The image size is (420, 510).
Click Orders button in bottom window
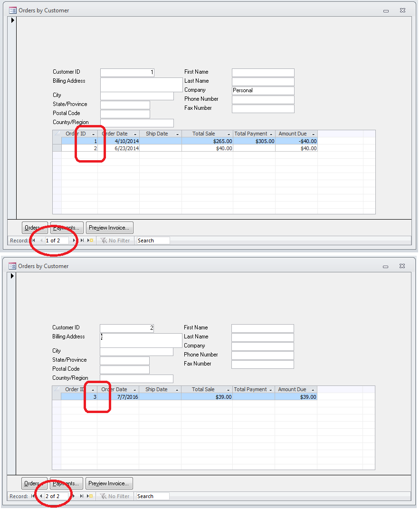click(x=34, y=483)
